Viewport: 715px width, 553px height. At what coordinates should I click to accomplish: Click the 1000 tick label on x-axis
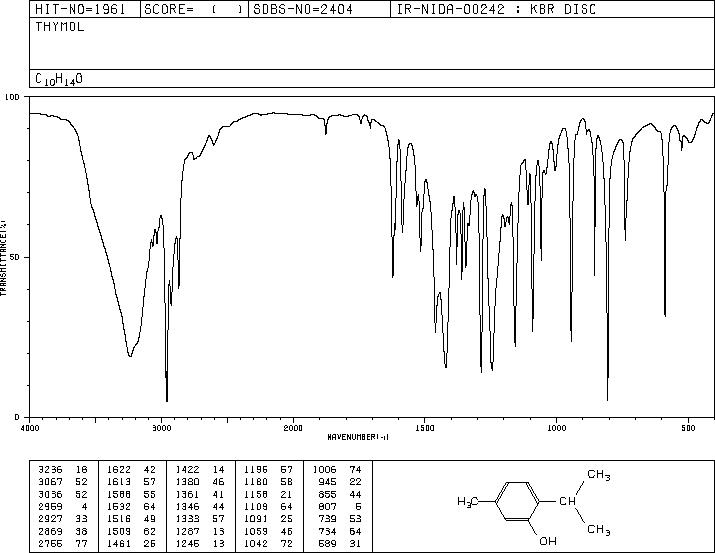556,428
